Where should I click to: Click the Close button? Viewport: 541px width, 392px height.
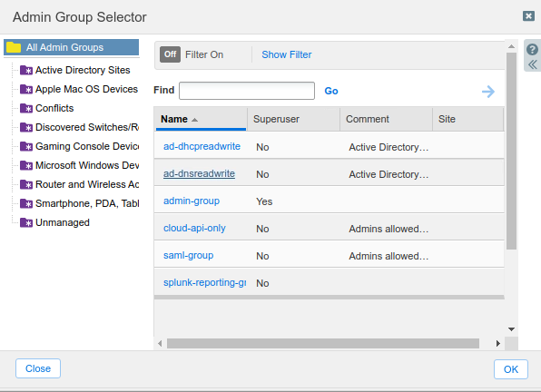38,368
